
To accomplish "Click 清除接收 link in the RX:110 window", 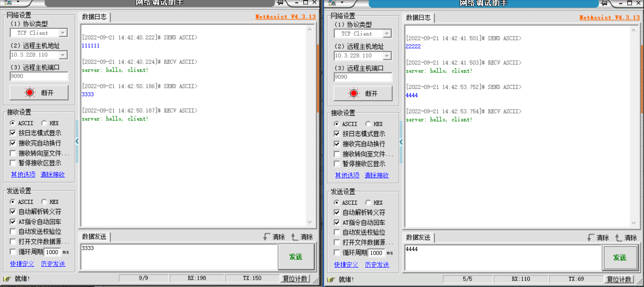I will point(376,175).
